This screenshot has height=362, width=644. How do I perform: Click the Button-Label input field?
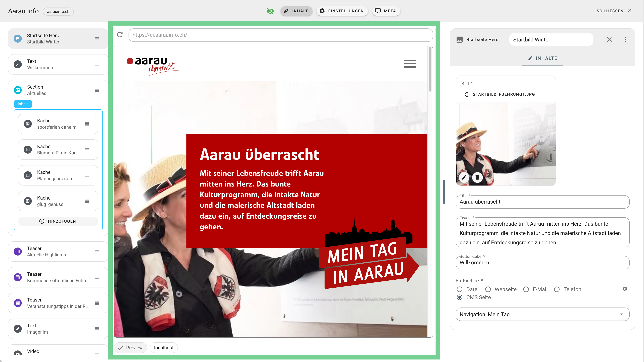(542, 263)
